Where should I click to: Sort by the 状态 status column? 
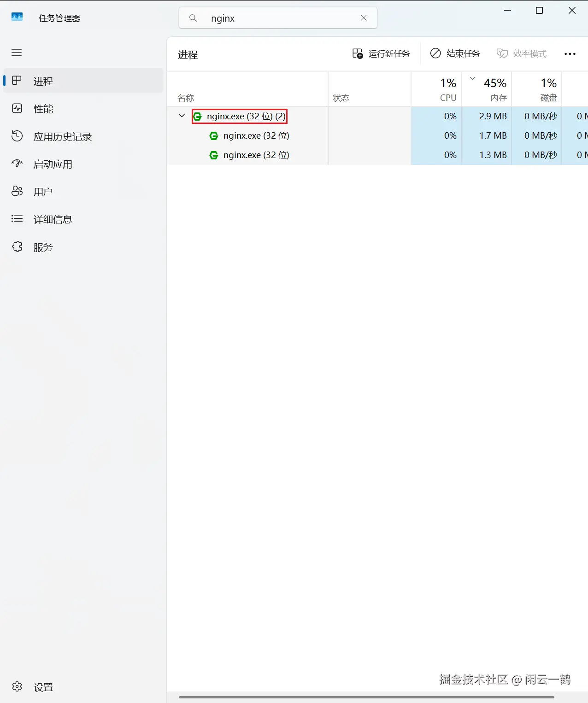coord(370,89)
